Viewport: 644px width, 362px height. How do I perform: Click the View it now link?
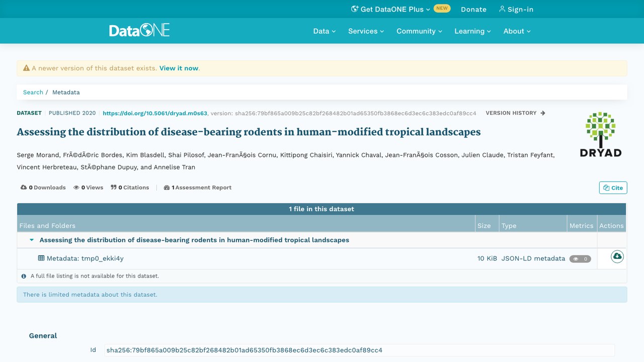point(179,68)
